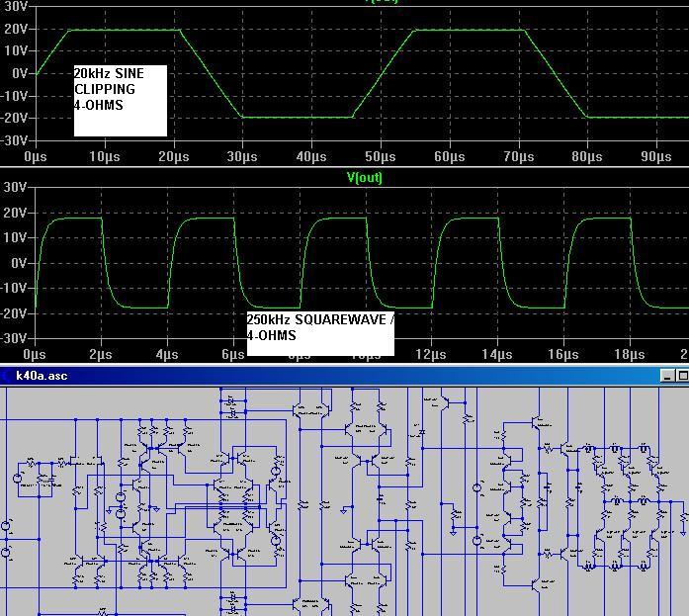689x616 pixels.
Task: Click the 4µs time-axis label
Action: (166, 355)
